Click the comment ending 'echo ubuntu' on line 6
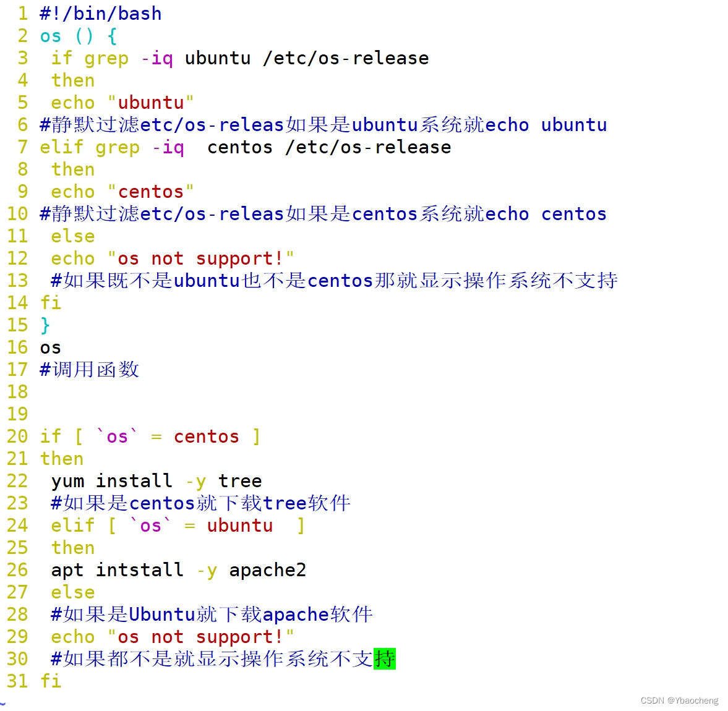 click(323, 126)
